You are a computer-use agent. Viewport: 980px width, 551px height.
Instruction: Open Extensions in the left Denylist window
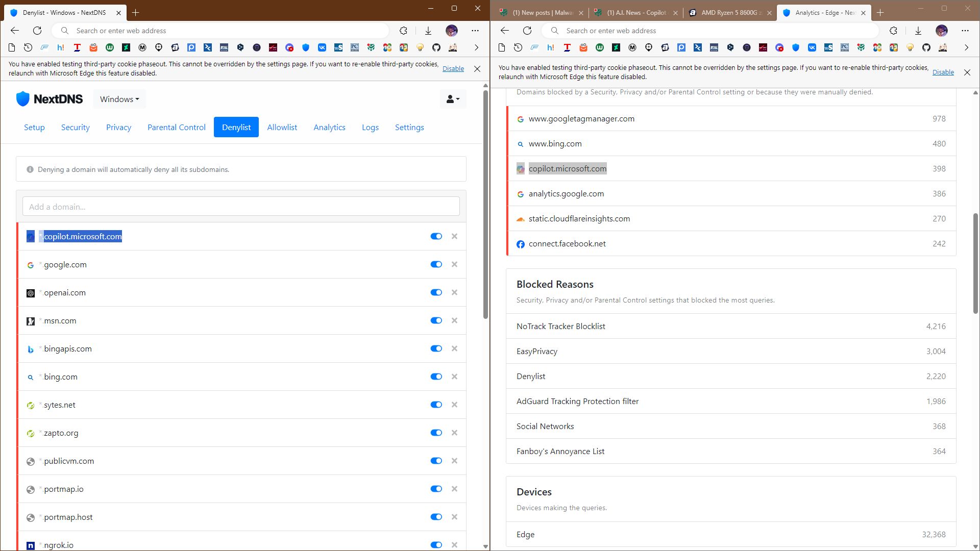(x=403, y=31)
